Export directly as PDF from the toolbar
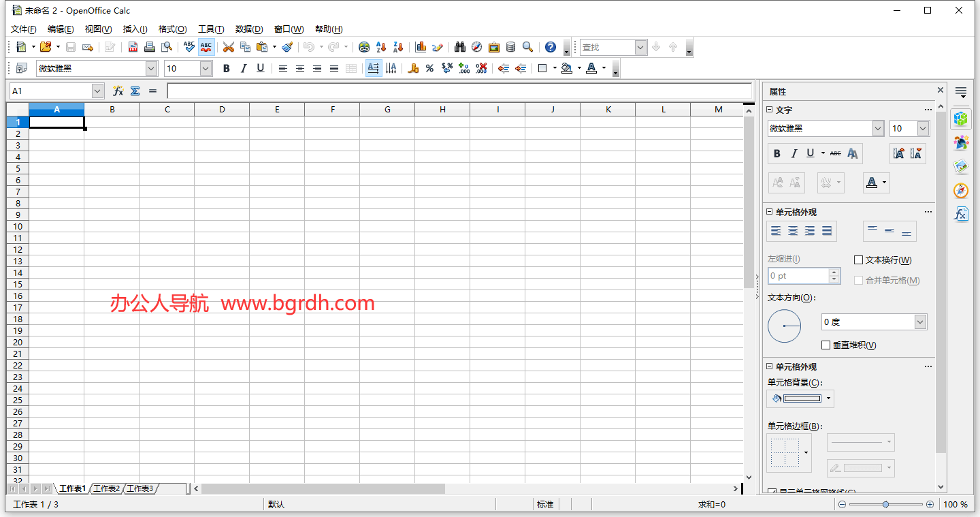The image size is (980, 517). point(133,47)
